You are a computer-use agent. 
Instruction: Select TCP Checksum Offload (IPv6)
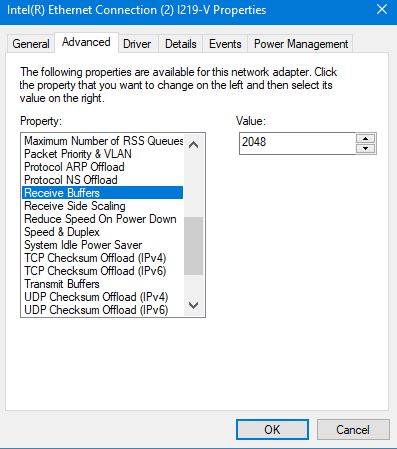tap(103, 271)
